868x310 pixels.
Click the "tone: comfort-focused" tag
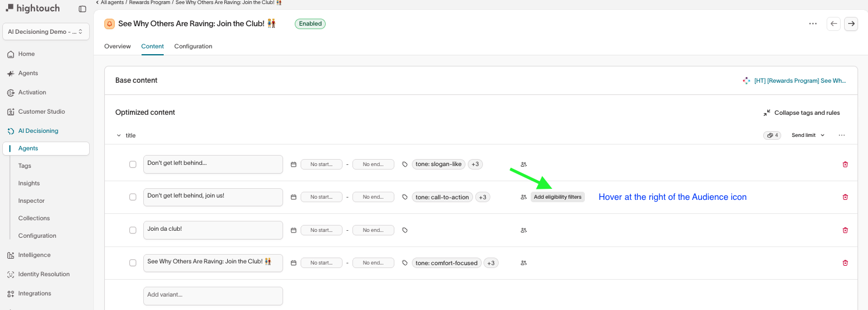447,263
